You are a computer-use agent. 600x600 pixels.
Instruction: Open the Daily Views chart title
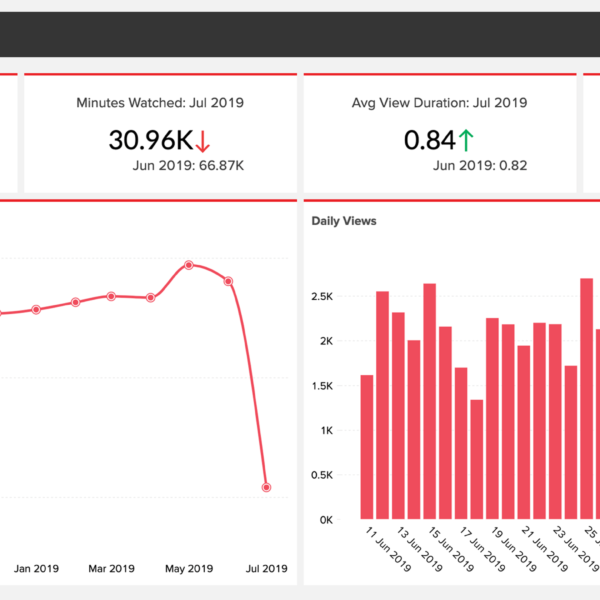pyautogui.click(x=343, y=220)
